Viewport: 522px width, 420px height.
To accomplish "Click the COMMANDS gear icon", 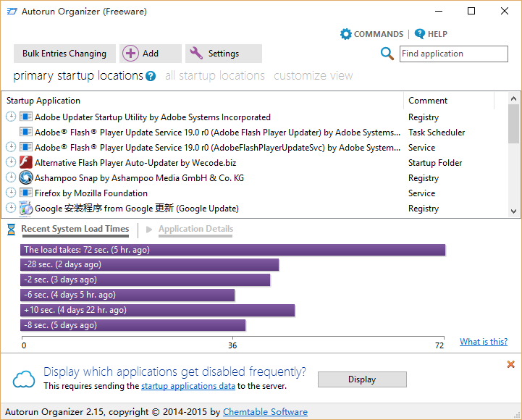I will (x=346, y=34).
